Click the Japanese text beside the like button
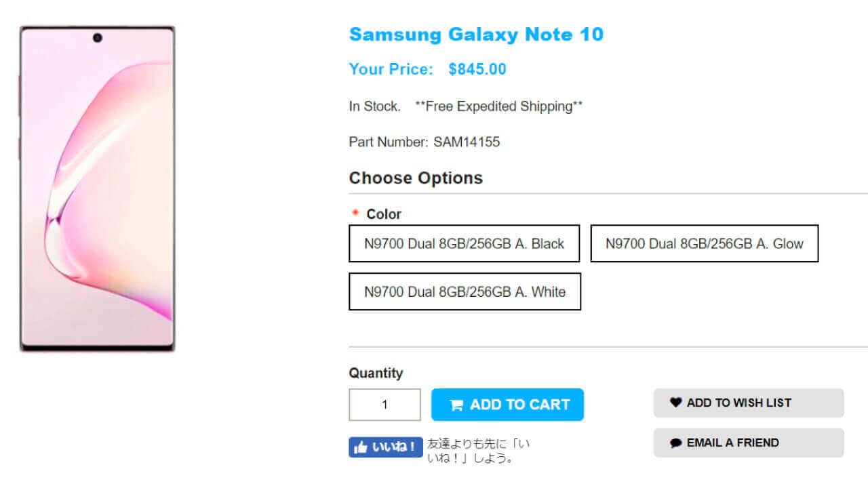 pyautogui.click(x=479, y=451)
